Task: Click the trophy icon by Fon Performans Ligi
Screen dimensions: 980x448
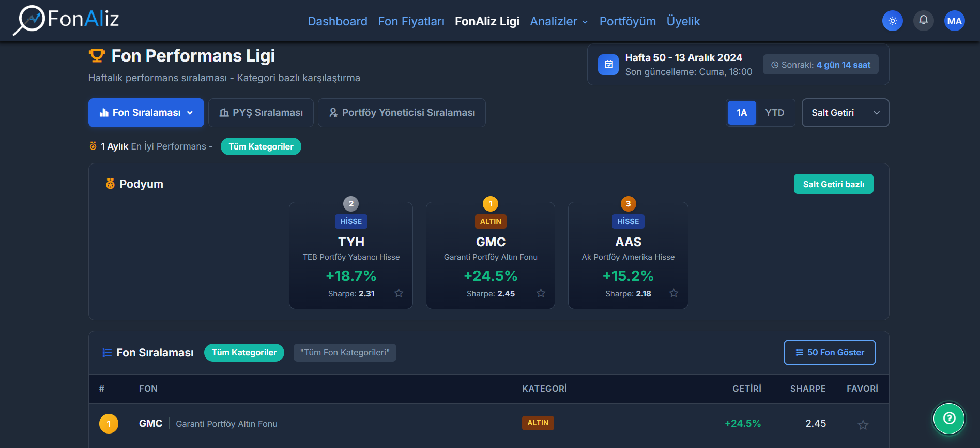Action: point(97,55)
